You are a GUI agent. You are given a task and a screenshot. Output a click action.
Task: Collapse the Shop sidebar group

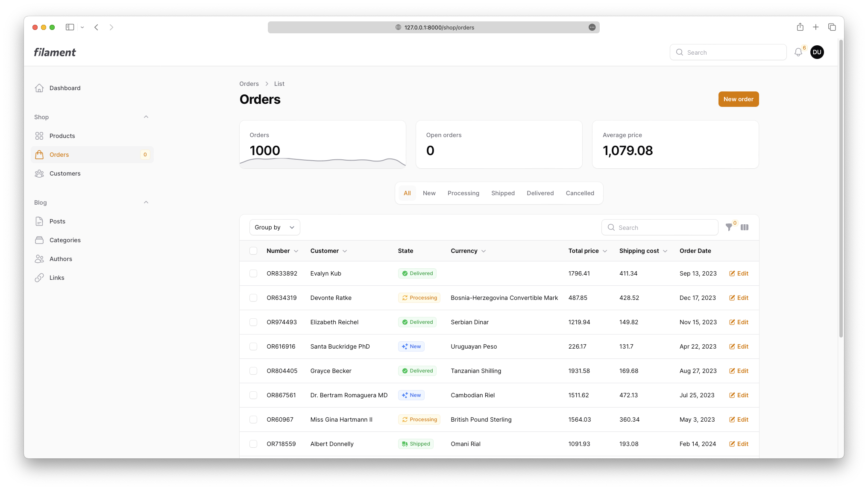pos(146,117)
